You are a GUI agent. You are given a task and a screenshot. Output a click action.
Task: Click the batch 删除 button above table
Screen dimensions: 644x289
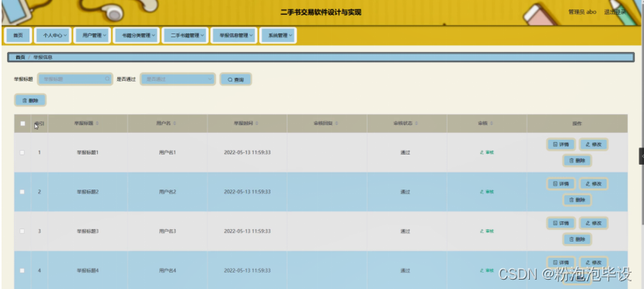[30, 100]
